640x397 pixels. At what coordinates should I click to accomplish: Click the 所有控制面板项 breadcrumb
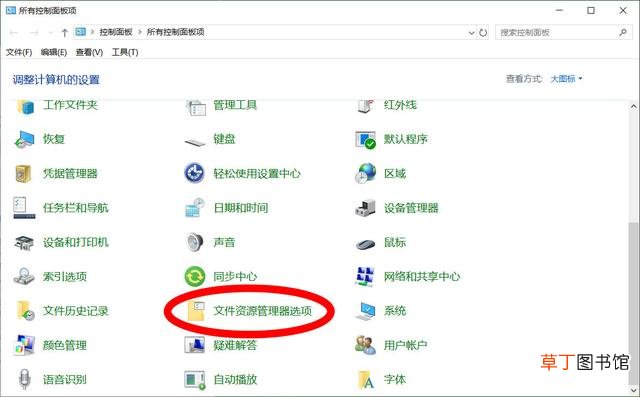176,32
